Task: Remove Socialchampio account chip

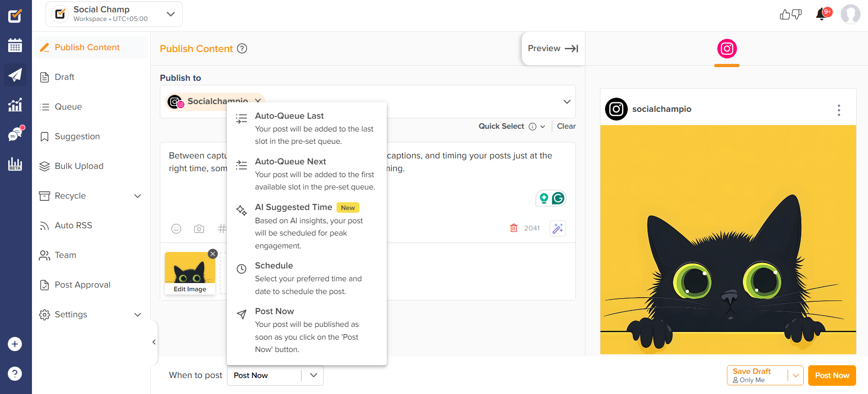Action: pyautogui.click(x=258, y=101)
